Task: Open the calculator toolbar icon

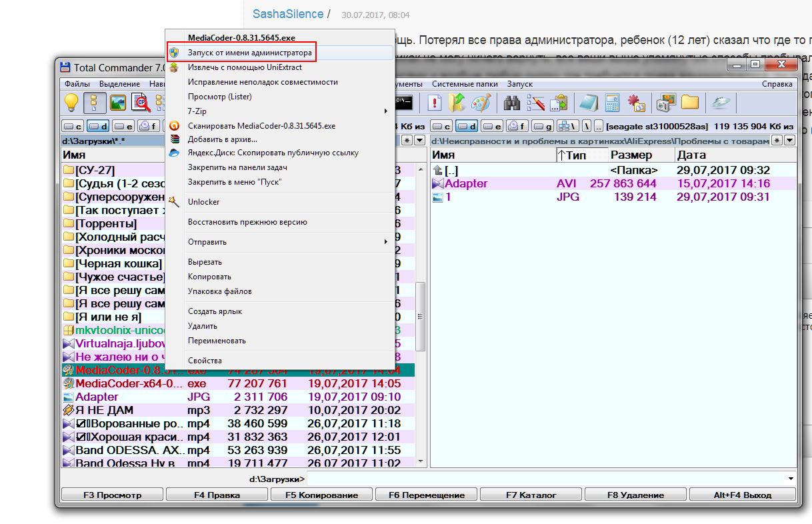Action: (x=613, y=102)
